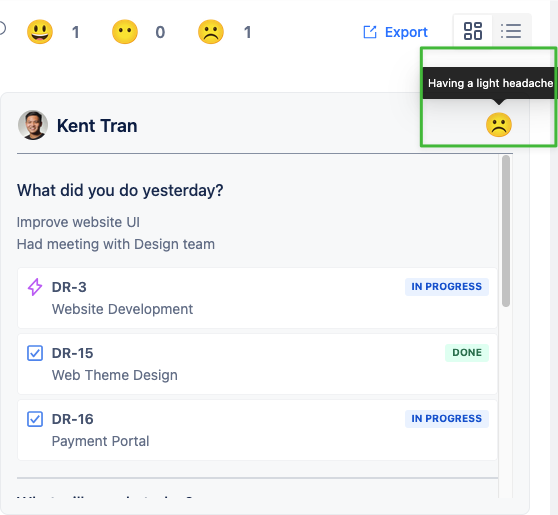Click the happy face mood counter emoji
The image size is (558, 515).
[40, 32]
